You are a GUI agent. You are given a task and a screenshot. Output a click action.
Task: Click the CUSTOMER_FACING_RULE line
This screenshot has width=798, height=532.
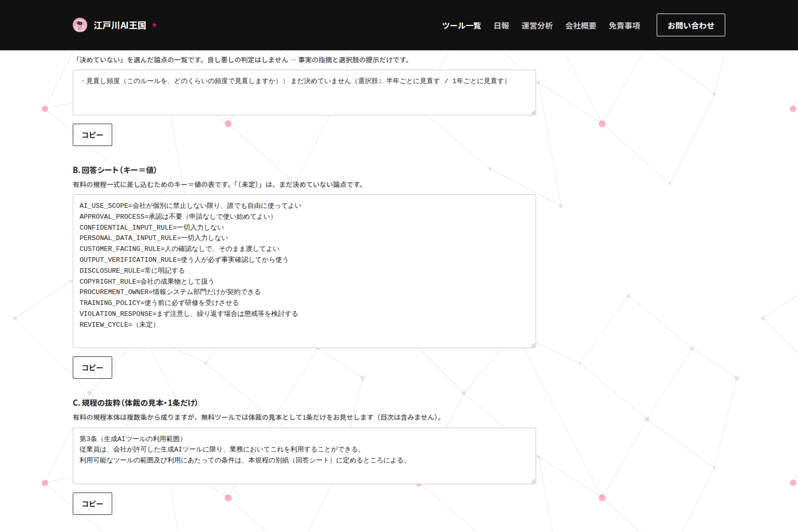[180, 249]
